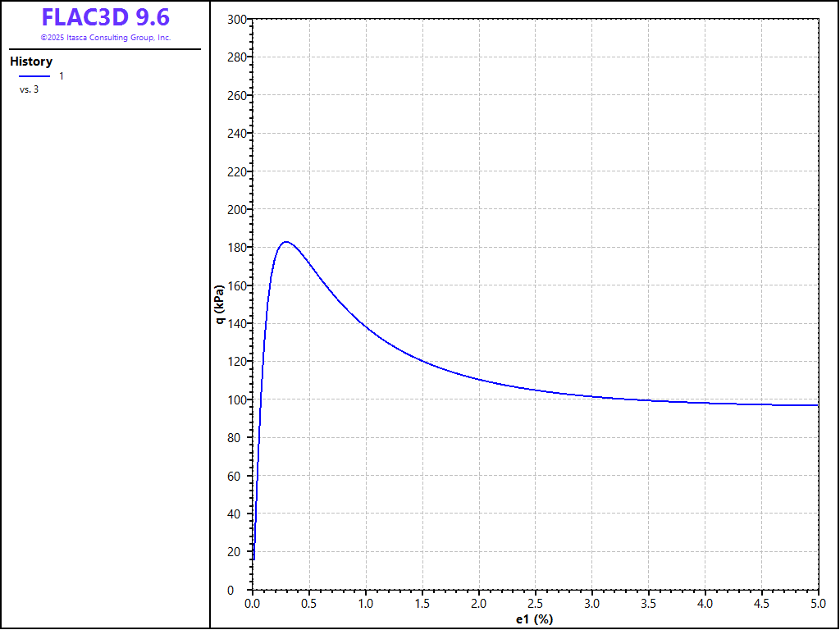The image size is (840, 630).
Task: Click the 5.0 tick label on x-axis
Action: tap(818, 605)
